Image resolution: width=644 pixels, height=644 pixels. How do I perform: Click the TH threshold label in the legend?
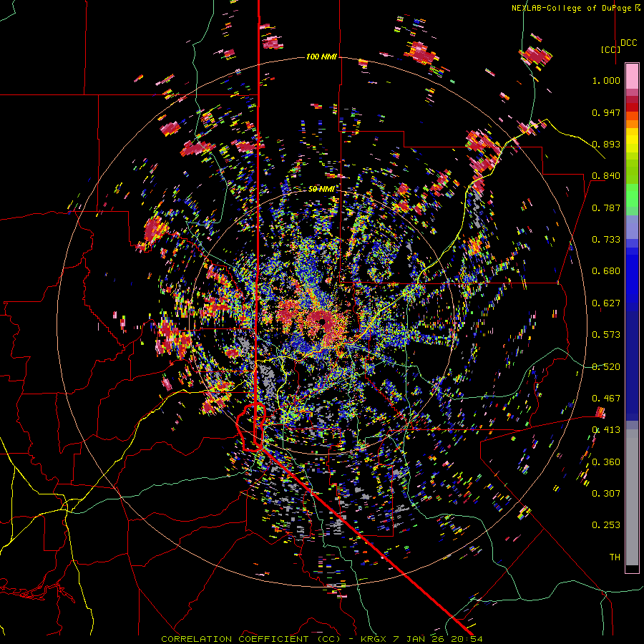click(615, 557)
